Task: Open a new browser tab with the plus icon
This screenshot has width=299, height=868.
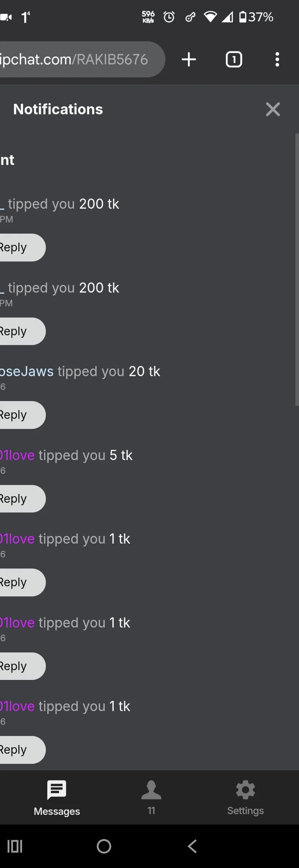Action: 189,59
